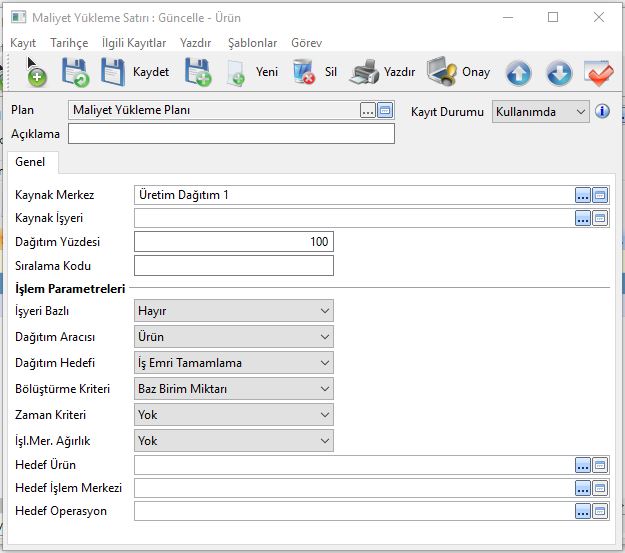
Task: Open the Dağıtım Hedefi combo box
Action: (234, 363)
